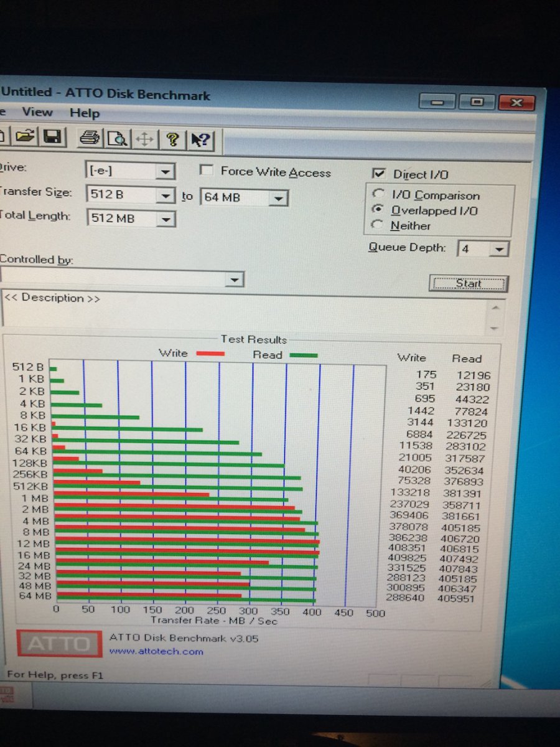Viewport: 560px width, 747px height.
Task: Click the ATTO logo
Action: click(60, 644)
